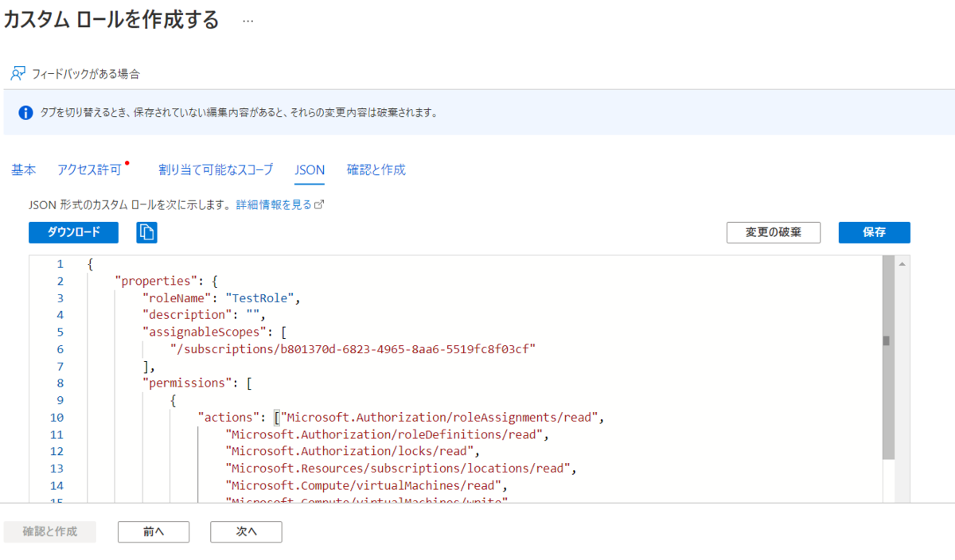Click the 変更の破棄 button
The width and height of the screenshot is (955, 560).
pyautogui.click(x=773, y=232)
